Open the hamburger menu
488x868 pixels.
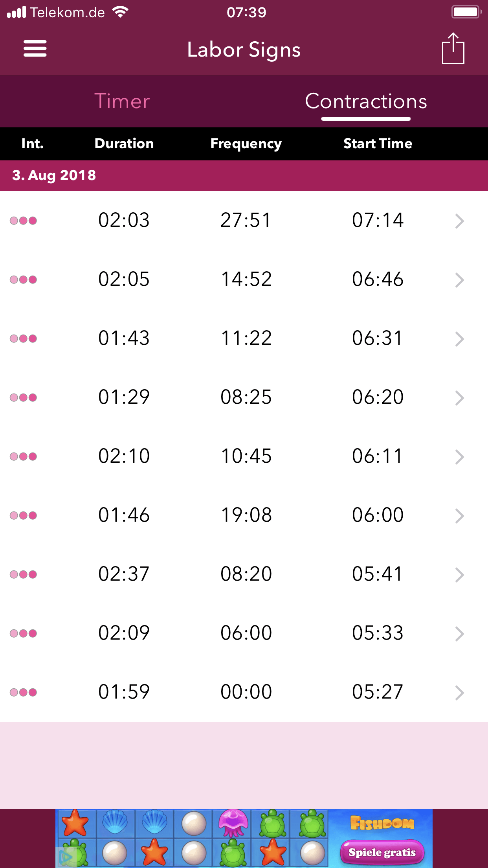(x=35, y=49)
